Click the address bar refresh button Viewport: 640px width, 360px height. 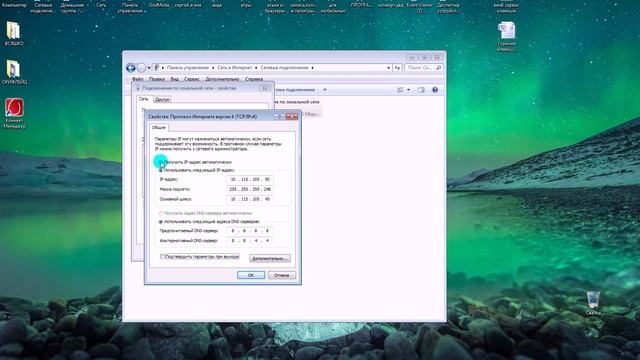point(397,68)
